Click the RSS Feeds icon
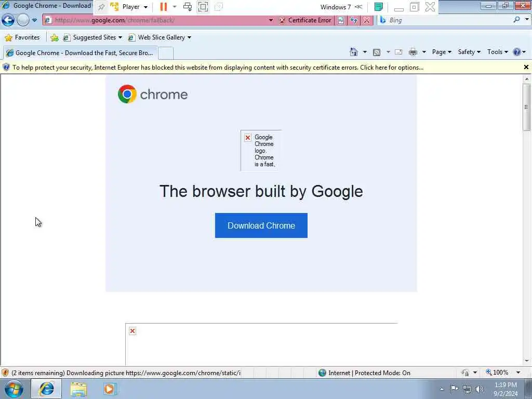The height and width of the screenshot is (399, 532). point(376,52)
